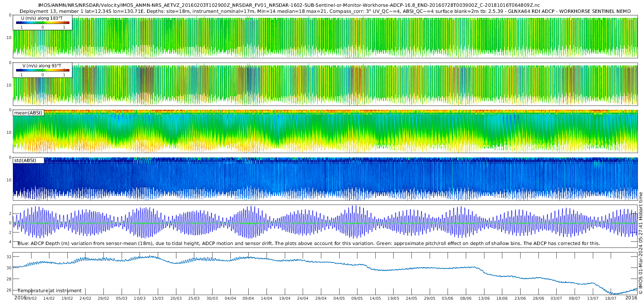The image size is (644, 304).
Task: Click the '29/02' date tick label
Action: point(103,299)
